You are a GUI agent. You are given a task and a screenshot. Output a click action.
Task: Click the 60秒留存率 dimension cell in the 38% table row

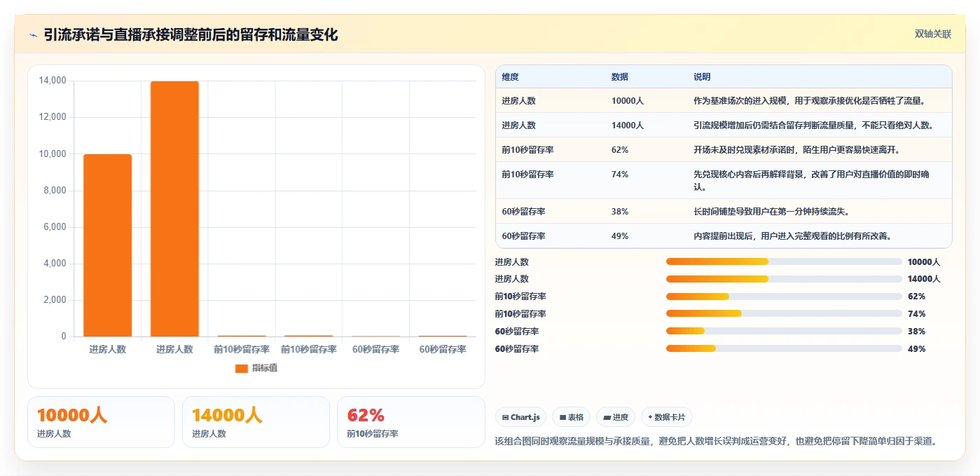523,212
